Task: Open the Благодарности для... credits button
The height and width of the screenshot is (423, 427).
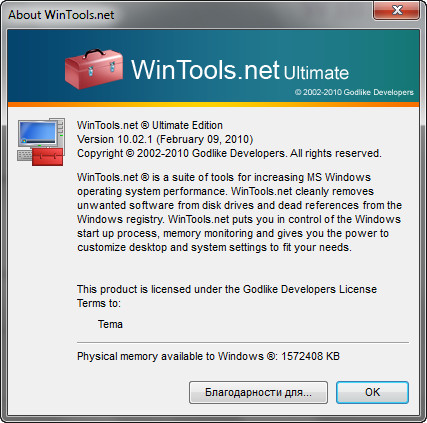Action: 258,392
